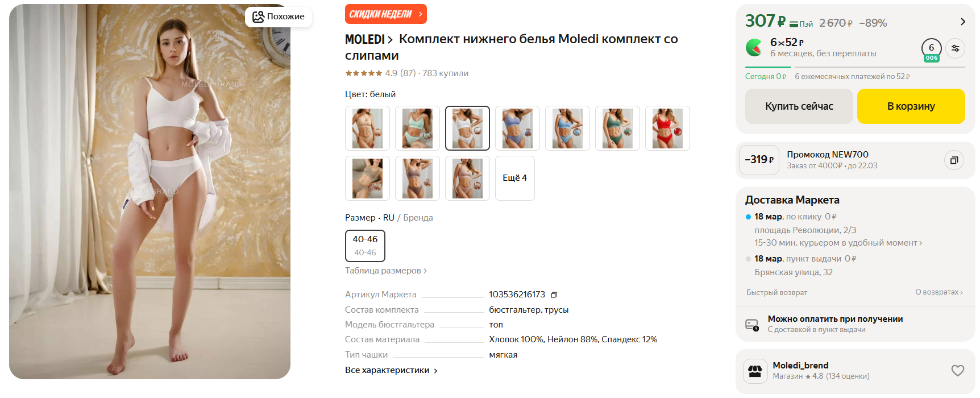Click the pay-on-delivery card icon
Viewport: 980px width, 398px height.
(x=751, y=325)
